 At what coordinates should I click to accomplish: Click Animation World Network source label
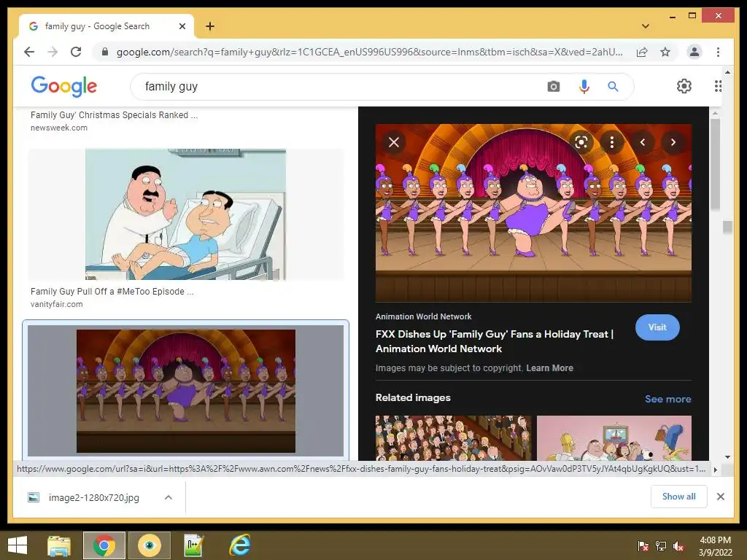coord(424,316)
